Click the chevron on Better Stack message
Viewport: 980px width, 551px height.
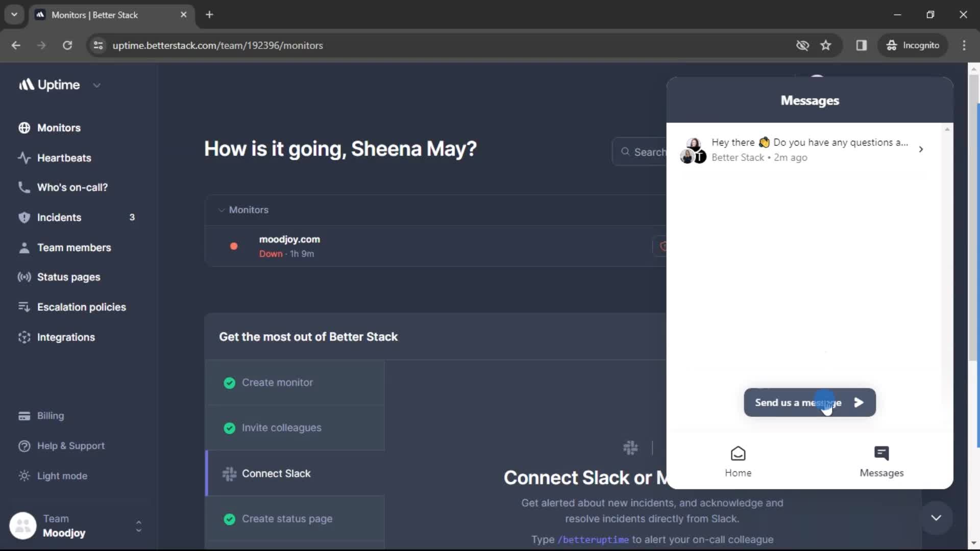tap(921, 149)
